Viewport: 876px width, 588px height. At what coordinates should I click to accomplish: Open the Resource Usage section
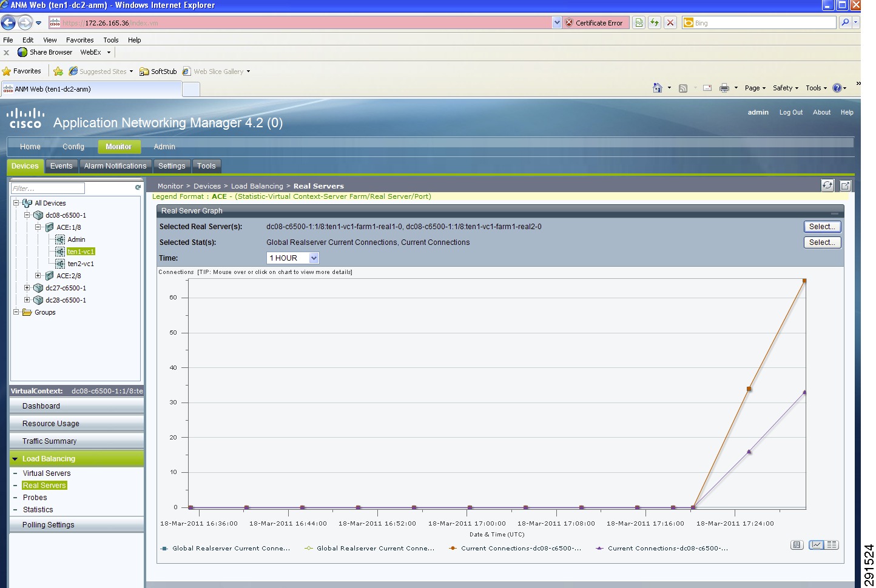click(x=76, y=424)
